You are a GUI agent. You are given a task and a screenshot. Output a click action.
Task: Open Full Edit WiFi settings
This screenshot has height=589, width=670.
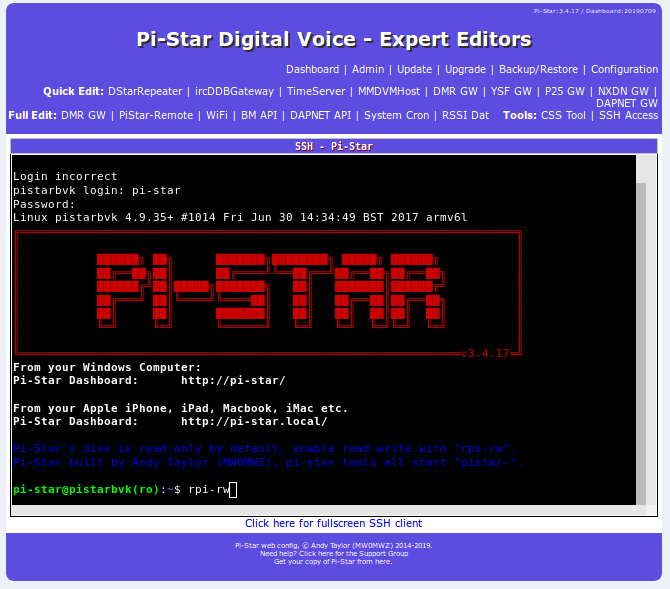coord(217,115)
